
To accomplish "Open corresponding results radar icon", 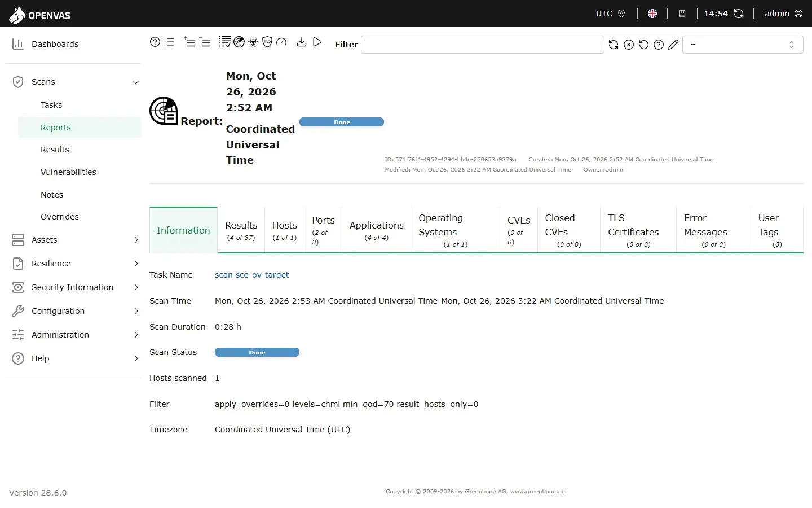I will coord(239,42).
